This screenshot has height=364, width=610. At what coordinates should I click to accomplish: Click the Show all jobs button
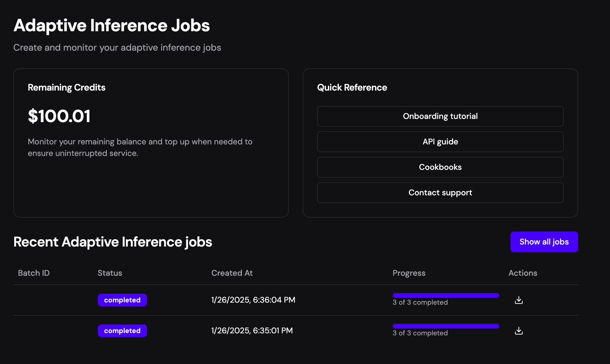point(544,242)
